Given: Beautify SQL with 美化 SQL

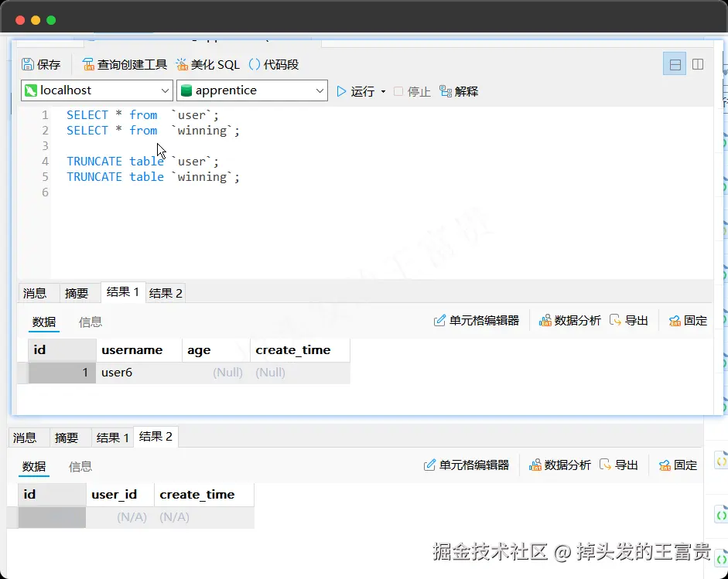Looking at the screenshot, I should click(208, 64).
